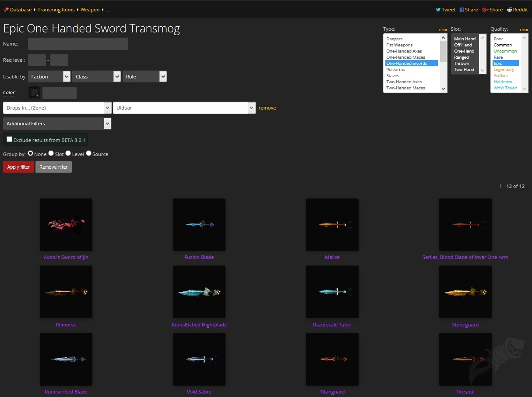The image size is (532, 397).
Task: Open the Class dropdown
Action: [x=97, y=77]
